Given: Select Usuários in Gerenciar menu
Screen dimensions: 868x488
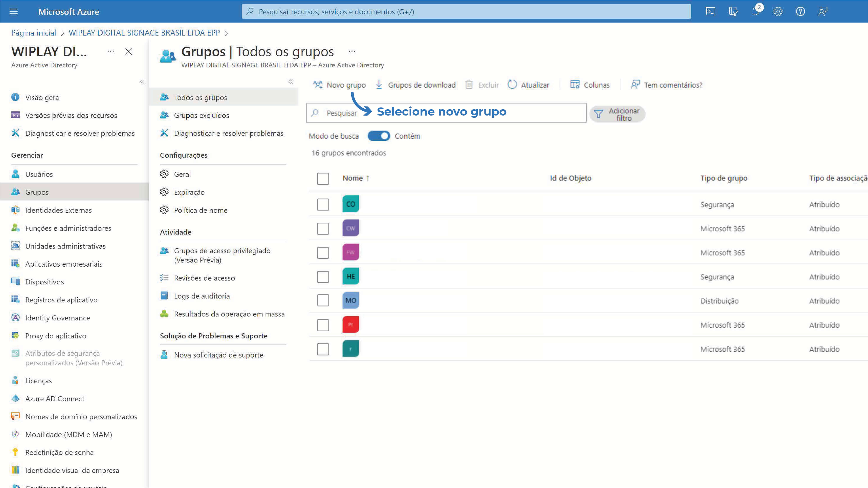Looking at the screenshot, I should coord(39,174).
